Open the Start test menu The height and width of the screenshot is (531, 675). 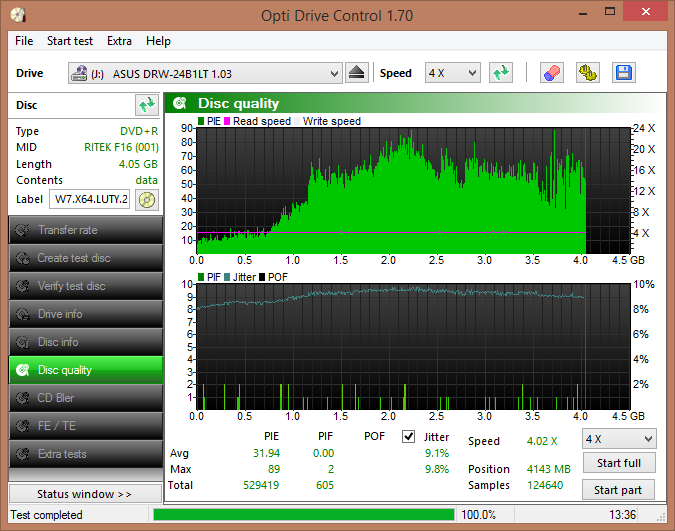coord(70,41)
